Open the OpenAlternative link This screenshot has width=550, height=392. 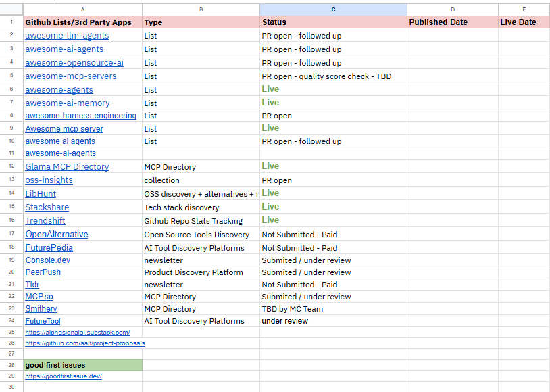pyautogui.click(x=57, y=234)
